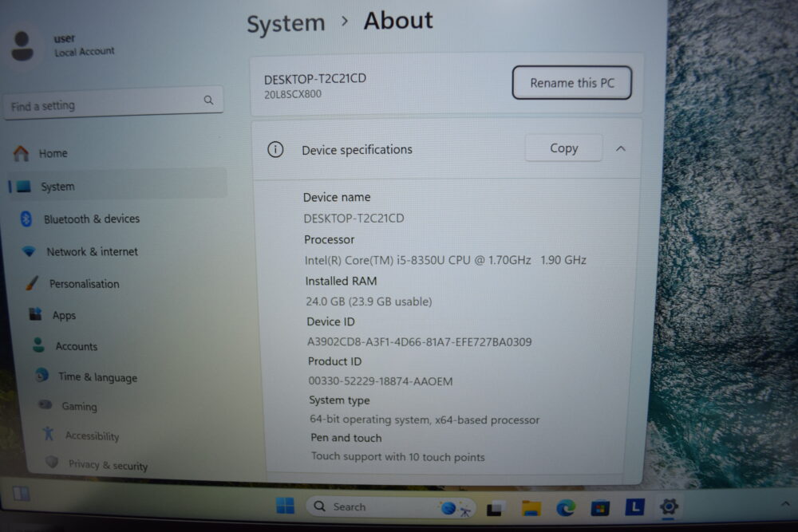Click the header PC name DESKTOP-T2C21CD
This screenshot has height=532, width=798.
[x=315, y=79]
